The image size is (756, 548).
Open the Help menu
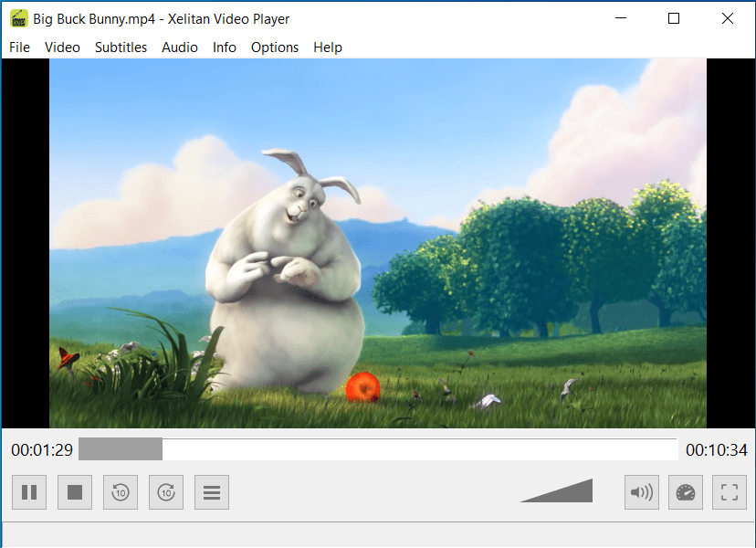tap(328, 47)
